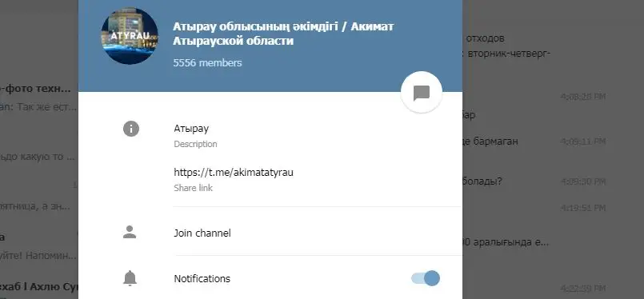The width and height of the screenshot is (644, 299).
Task: Click the person icon next to Join channel
Action: [x=130, y=232]
